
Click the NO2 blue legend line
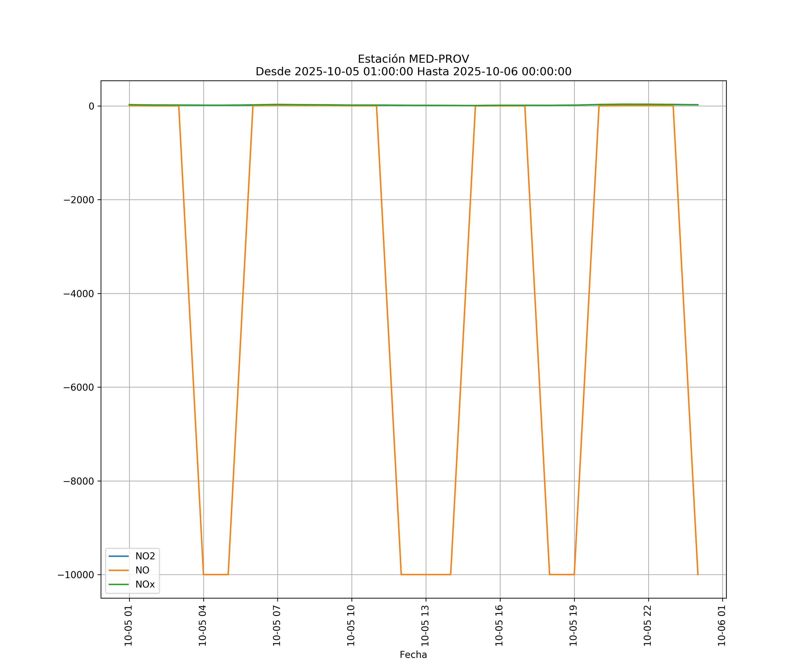pos(118,556)
